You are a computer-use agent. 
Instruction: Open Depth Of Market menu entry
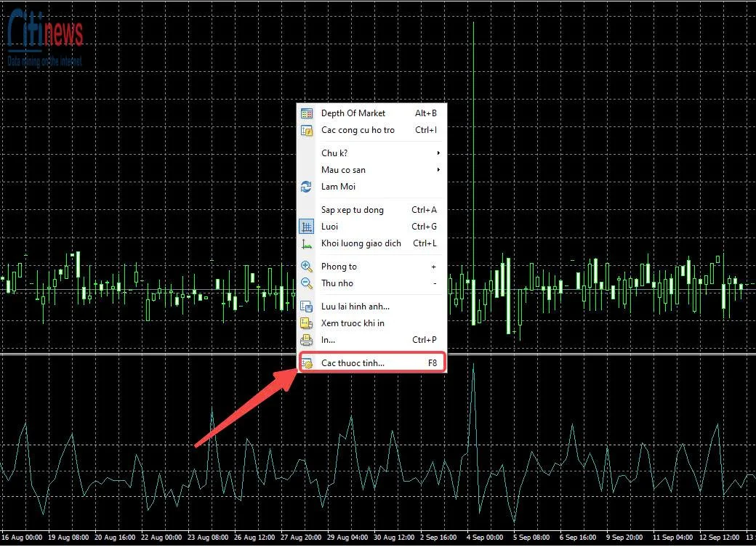tap(371, 113)
